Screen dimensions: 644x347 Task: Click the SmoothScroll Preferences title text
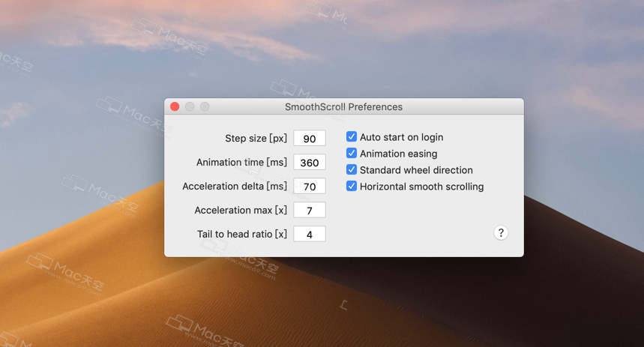(344, 106)
